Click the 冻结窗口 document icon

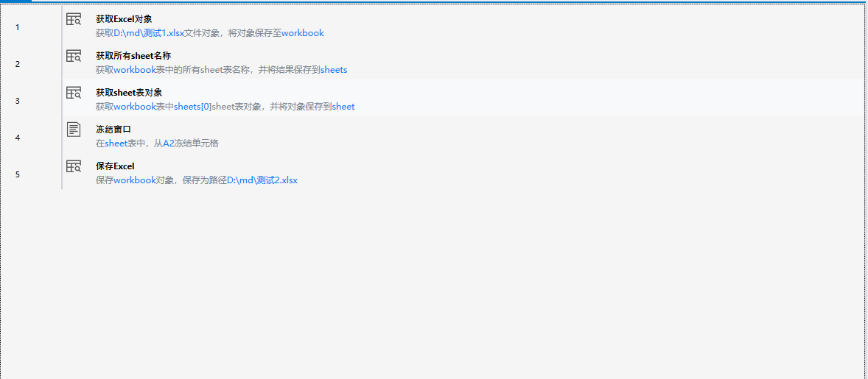(x=74, y=130)
